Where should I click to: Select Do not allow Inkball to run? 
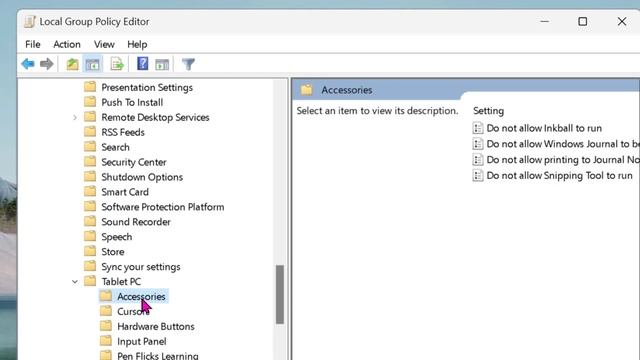click(544, 128)
